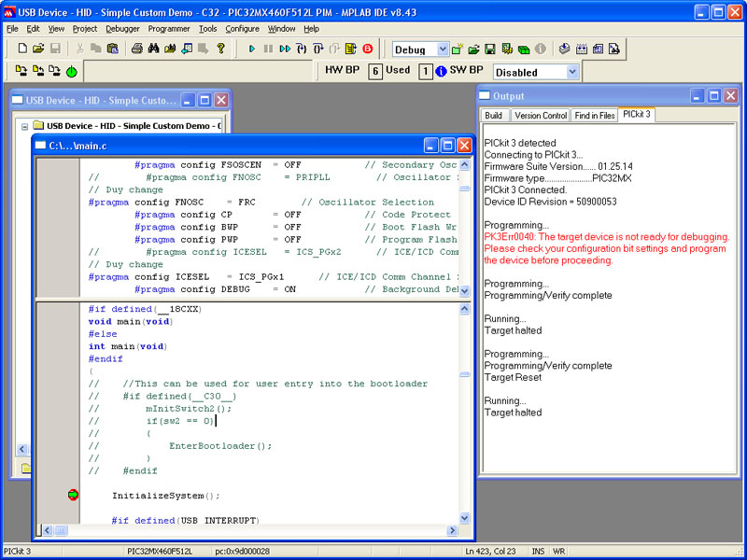Viewport: 747px width, 560px height.
Task: Click status bar PIC32MX460F512L device entry
Action: pos(160,552)
